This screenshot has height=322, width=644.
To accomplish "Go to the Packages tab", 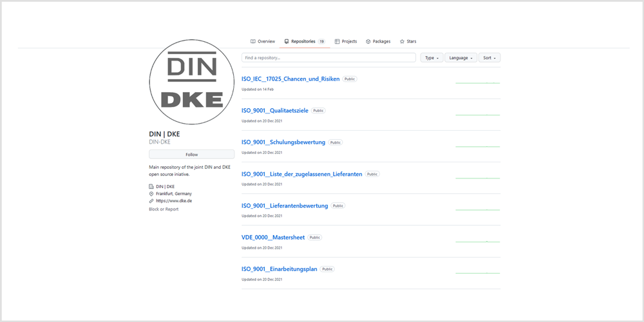I will pos(378,41).
